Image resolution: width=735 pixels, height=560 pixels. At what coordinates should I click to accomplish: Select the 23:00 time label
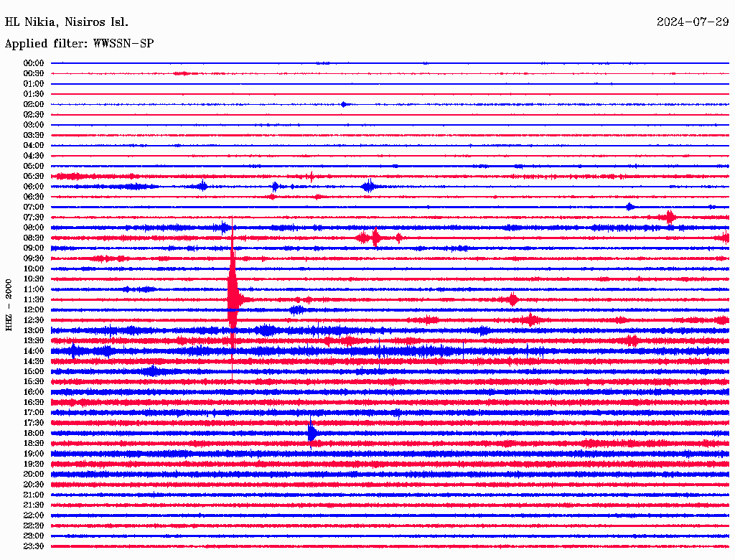[x=34, y=536]
